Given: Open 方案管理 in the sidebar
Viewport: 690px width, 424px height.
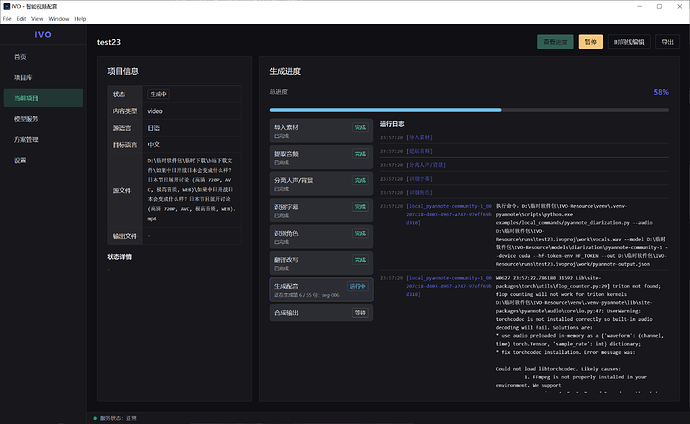Looking at the screenshot, I should click(x=43, y=139).
